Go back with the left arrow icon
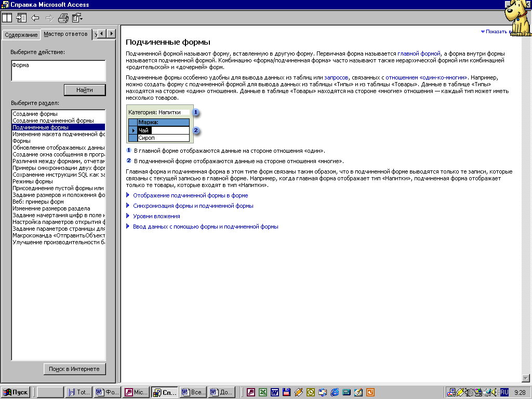The height and width of the screenshot is (399, 532). pos(35,18)
